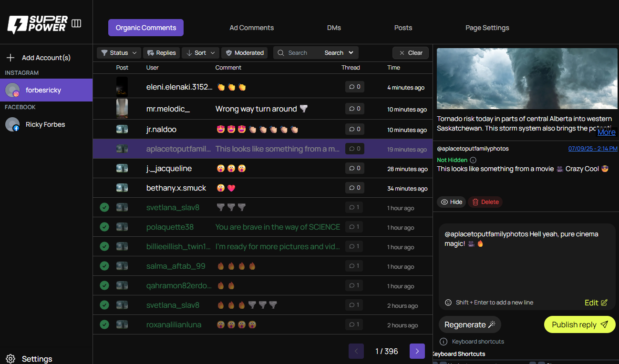
Task: Open the thread bubble for j._jacqueline
Action: (355, 168)
